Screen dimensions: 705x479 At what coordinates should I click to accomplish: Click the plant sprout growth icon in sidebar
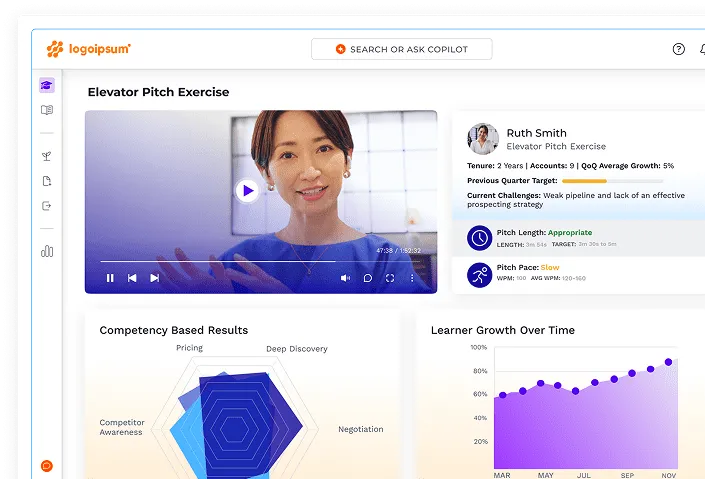pos(47,156)
